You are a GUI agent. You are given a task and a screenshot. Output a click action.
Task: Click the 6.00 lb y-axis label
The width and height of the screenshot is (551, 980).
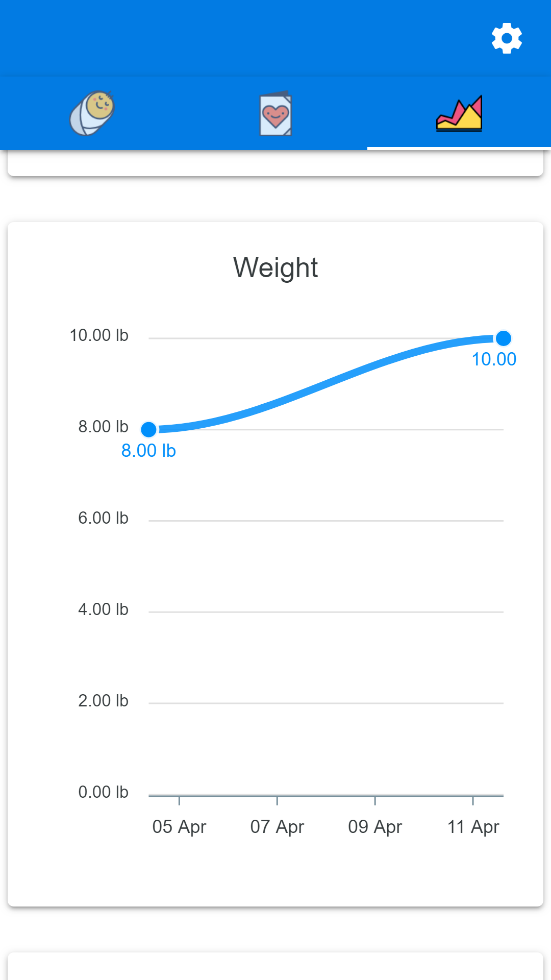103,518
